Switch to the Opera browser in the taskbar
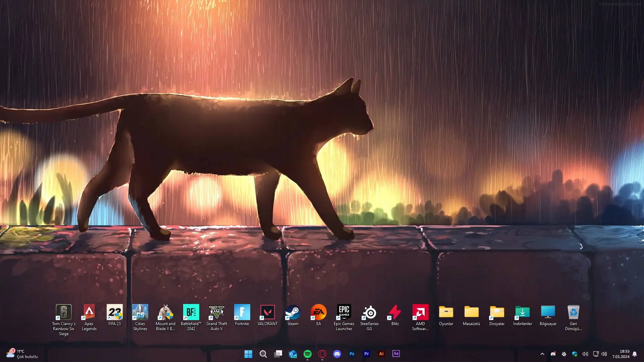This screenshot has width=644, height=362. (x=322, y=354)
